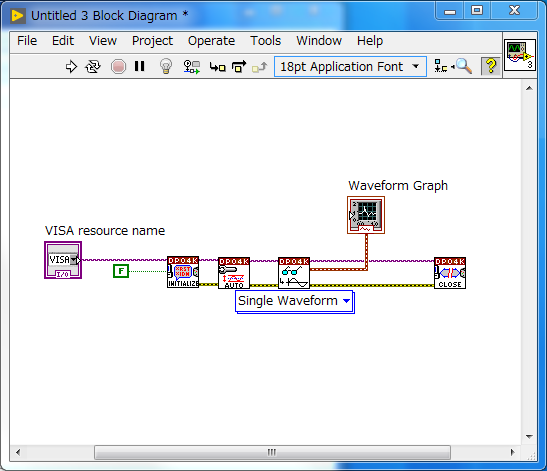The width and height of the screenshot is (547, 471).
Task: Select the Waveform Graph terminal
Action: (x=366, y=215)
